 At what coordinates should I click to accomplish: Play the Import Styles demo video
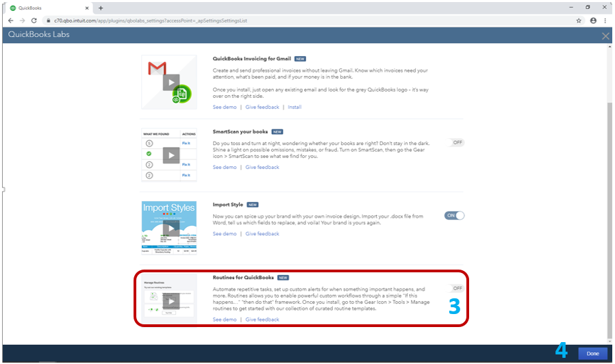(171, 229)
